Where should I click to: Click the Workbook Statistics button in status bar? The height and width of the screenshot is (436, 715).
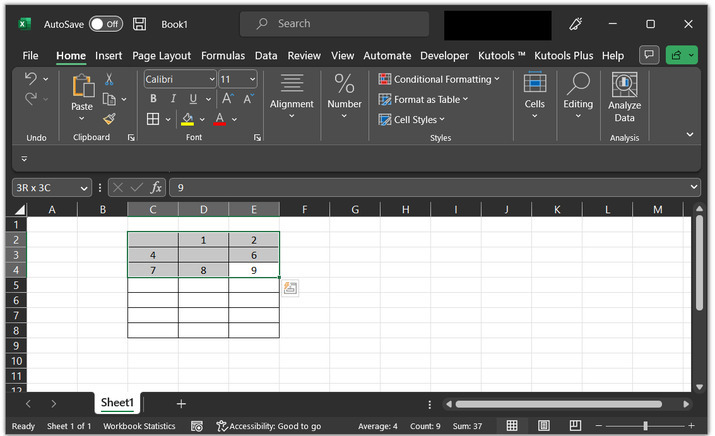[139, 426]
